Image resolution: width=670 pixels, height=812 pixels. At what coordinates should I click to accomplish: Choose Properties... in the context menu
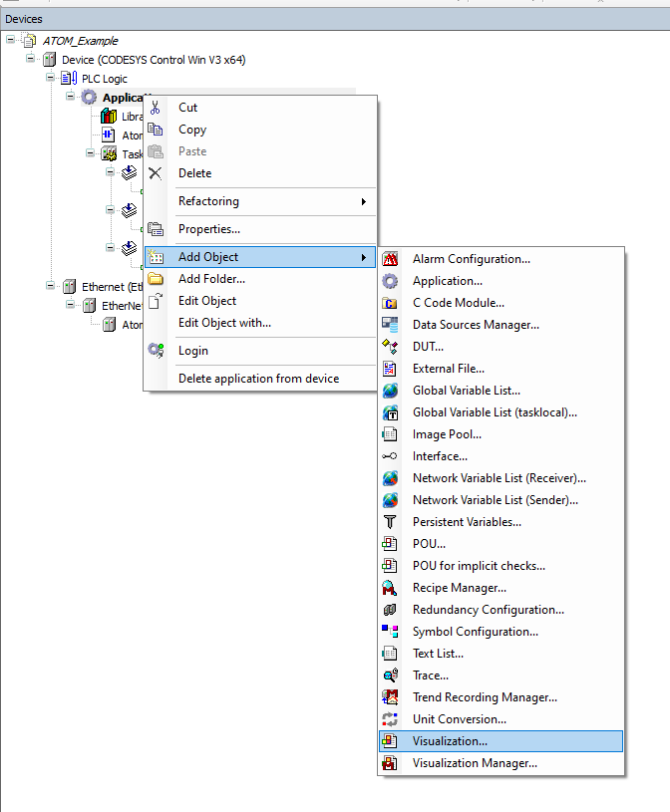(208, 229)
